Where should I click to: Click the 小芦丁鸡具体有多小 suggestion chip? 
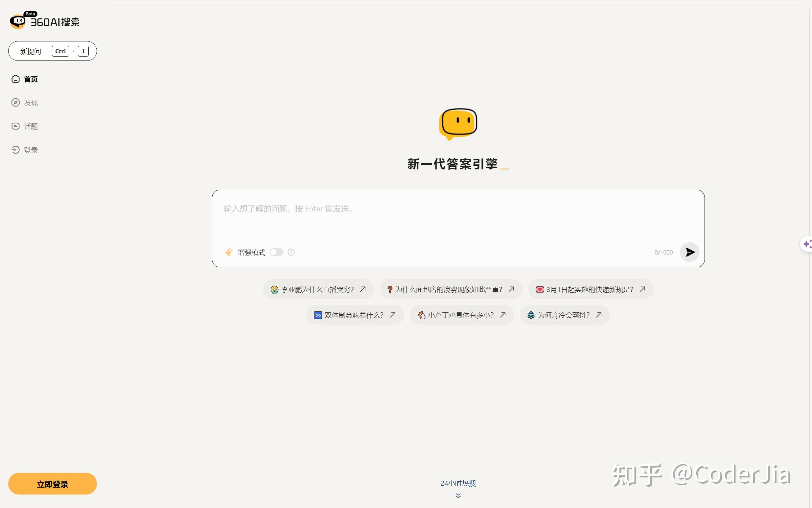tap(461, 315)
